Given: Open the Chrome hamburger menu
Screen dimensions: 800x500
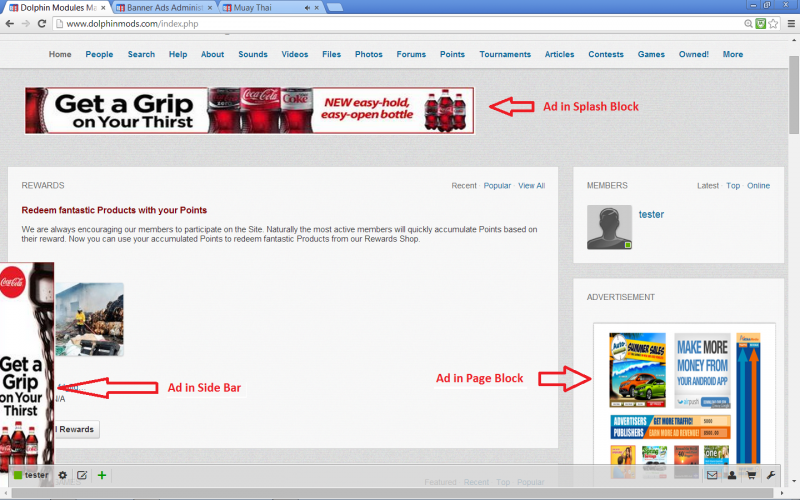Looking at the screenshot, I should click(791, 23).
